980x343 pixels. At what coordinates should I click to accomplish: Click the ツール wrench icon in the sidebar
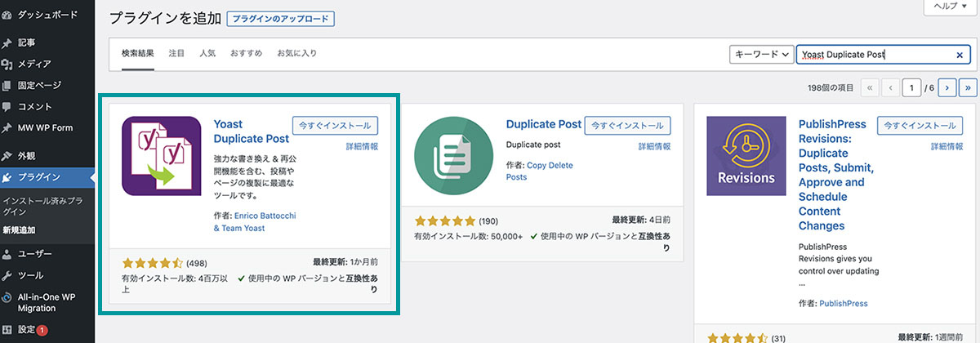pyautogui.click(x=7, y=275)
